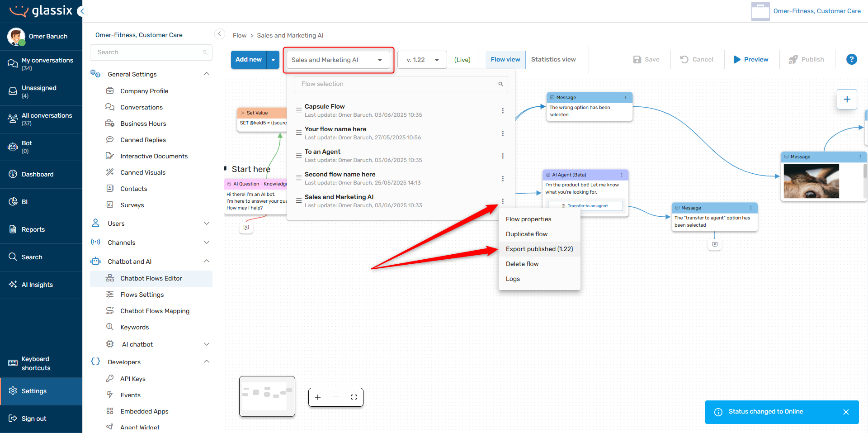Click the Flow selection search field
The image size is (868, 433).
click(401, 84)
